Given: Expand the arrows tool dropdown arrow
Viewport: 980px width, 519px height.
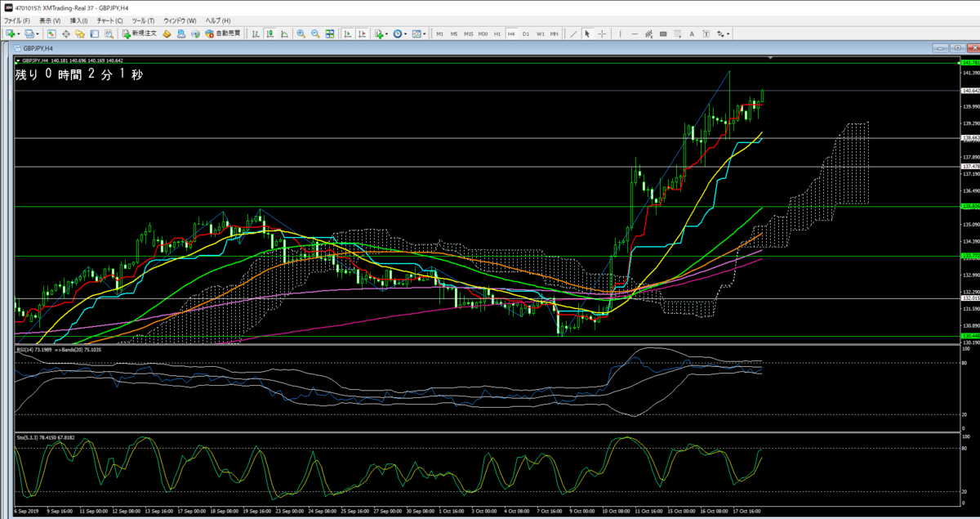Looking at the screenshot, I should pos(728,34).
